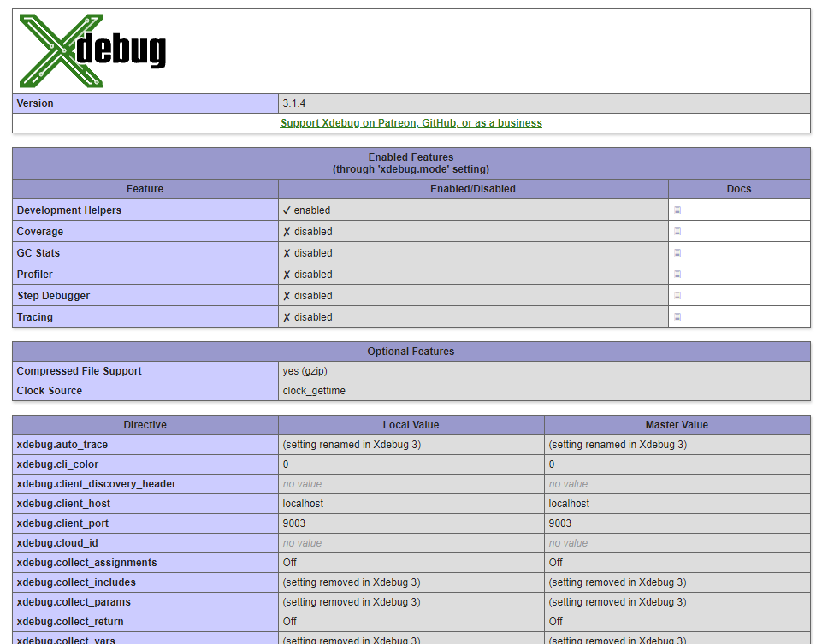The width and height of the screenshot is (822, 644).
Task: Open docs icon for Development Helpers
Action: 677,210
